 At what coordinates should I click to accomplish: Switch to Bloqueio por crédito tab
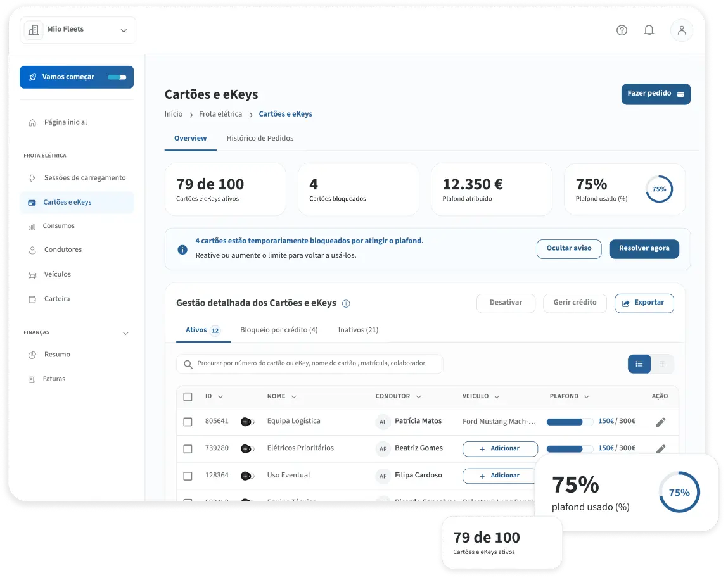[279, 330]
